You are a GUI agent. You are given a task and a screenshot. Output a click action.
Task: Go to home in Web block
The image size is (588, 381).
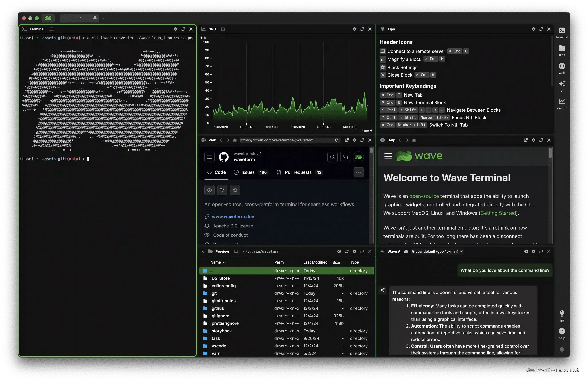235,140
